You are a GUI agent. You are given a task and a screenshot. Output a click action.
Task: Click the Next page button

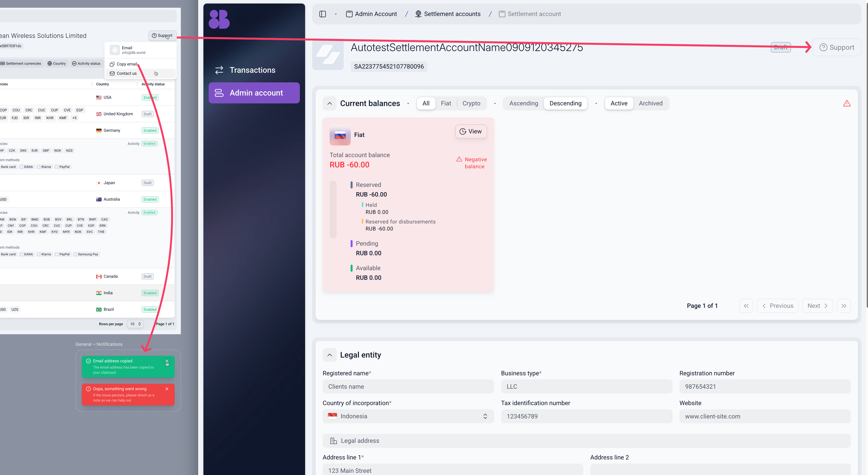(x=817, y=306)
